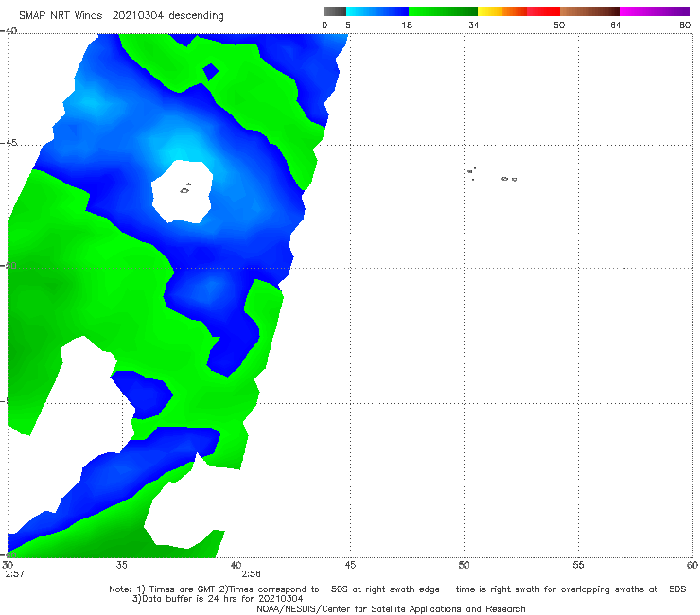700x615 pixels.
Task: Click the longitude "60" label on bottom axis
Action: 692,565
